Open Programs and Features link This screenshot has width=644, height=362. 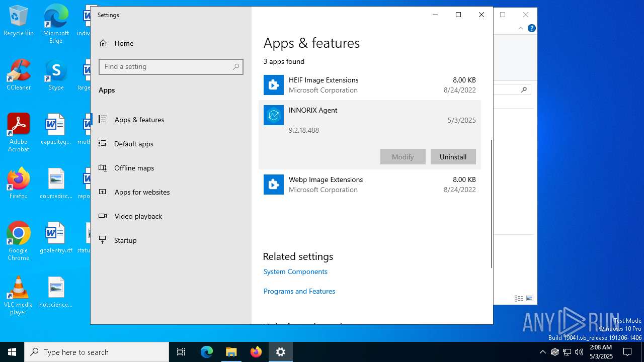click(299, 291)
